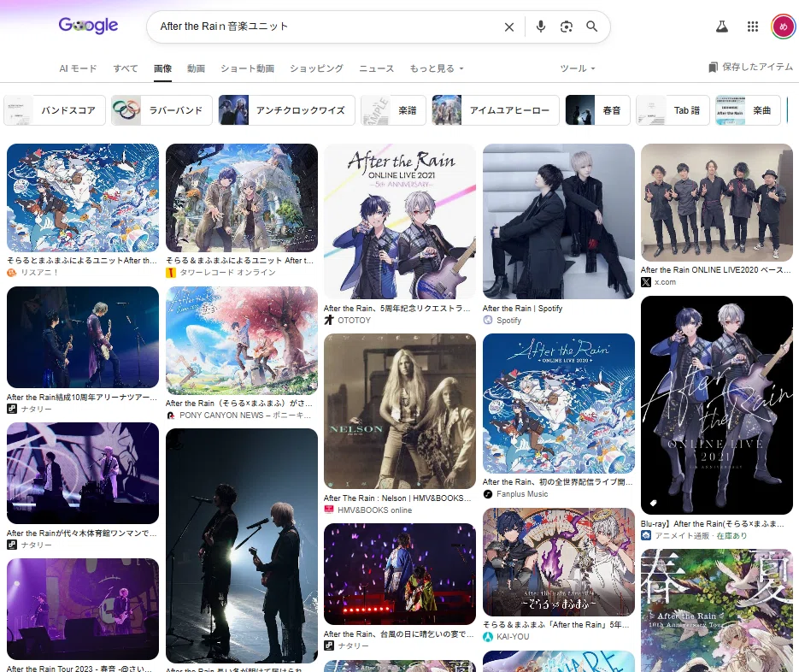This screenshot has width=799, height=672.
Task: Select the アンチクロックワイズ filter chip
Action: (x=286, y=110)
